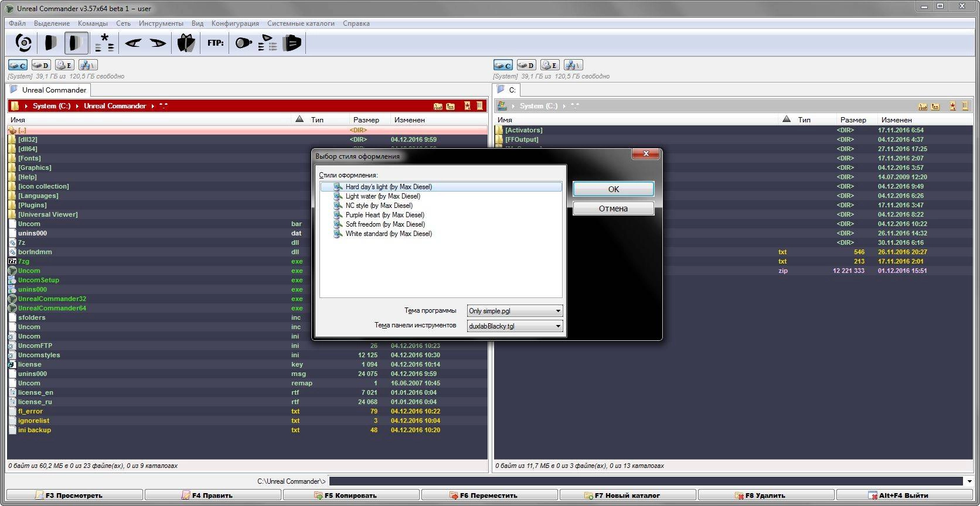
Task: Click parent folder icon in right path bar
Action: coord(936,106)
